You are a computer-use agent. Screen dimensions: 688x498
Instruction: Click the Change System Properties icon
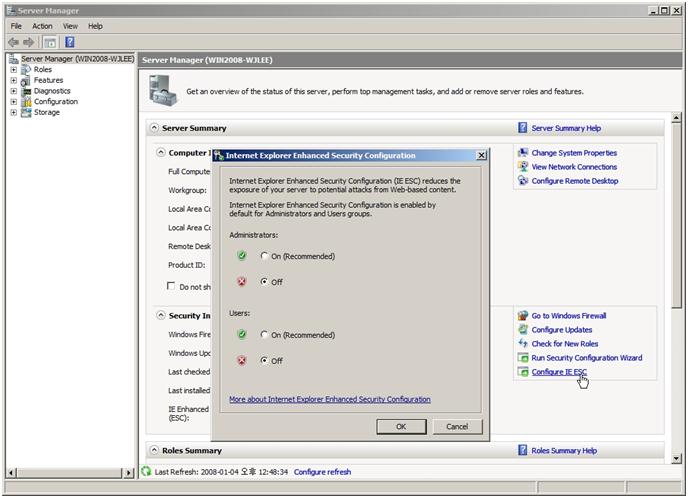click(523, 153)
